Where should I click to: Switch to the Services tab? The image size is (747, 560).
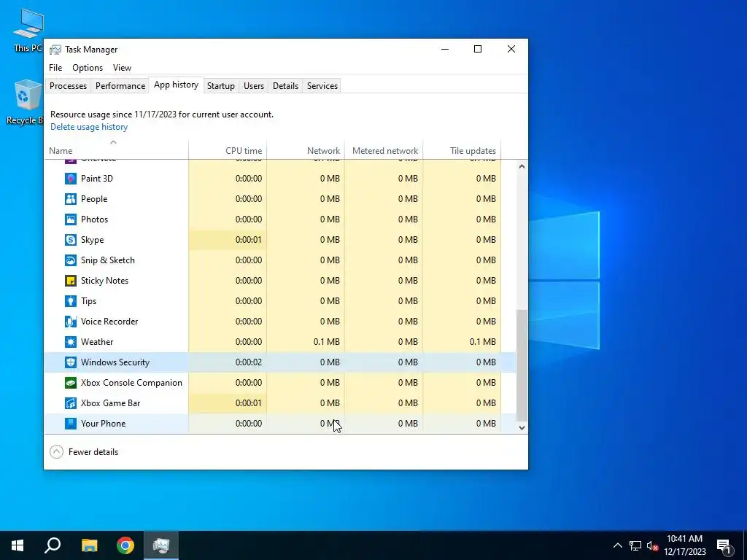322,86
